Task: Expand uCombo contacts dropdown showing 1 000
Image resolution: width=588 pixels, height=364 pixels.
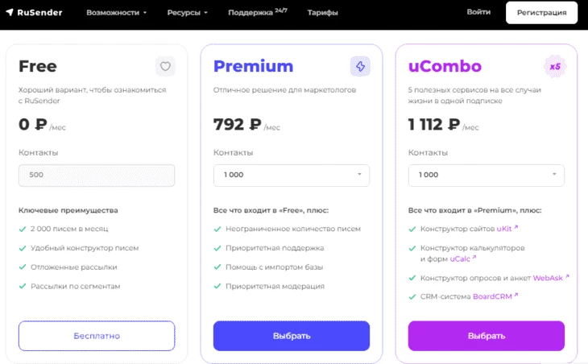Action: (486, 175)
